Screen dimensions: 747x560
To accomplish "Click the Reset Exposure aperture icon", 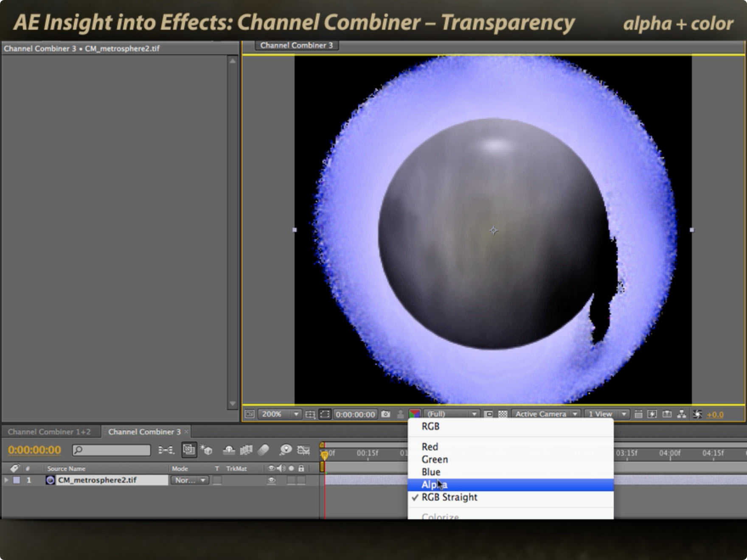I will click(697, 414).
